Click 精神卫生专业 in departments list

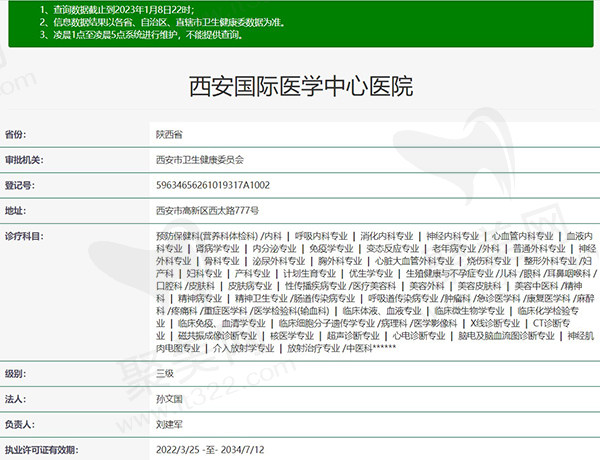[261, 299]
